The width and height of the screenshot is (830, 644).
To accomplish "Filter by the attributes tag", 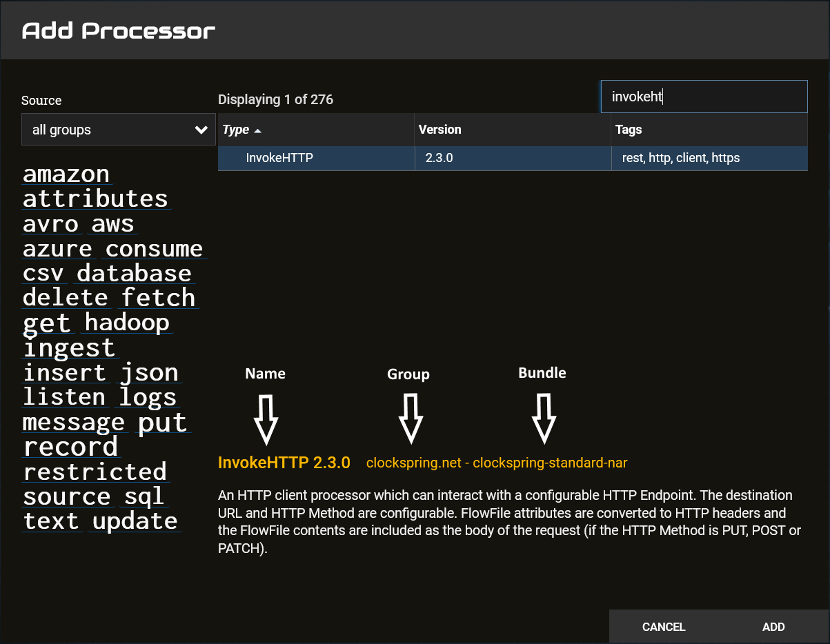I will 95,199.
